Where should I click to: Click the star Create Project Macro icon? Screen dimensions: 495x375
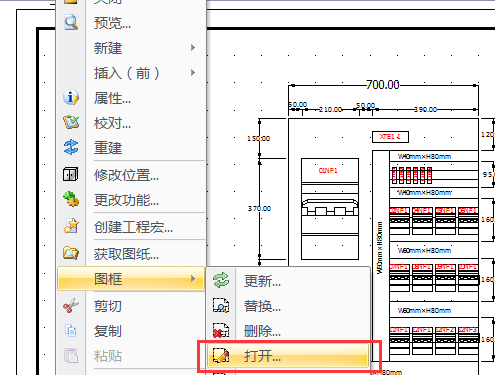(x=71, y=226)
